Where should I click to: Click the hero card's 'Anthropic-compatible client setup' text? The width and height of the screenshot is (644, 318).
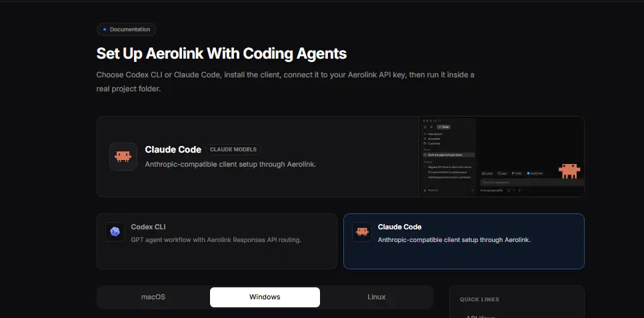[x=231, y=165]
